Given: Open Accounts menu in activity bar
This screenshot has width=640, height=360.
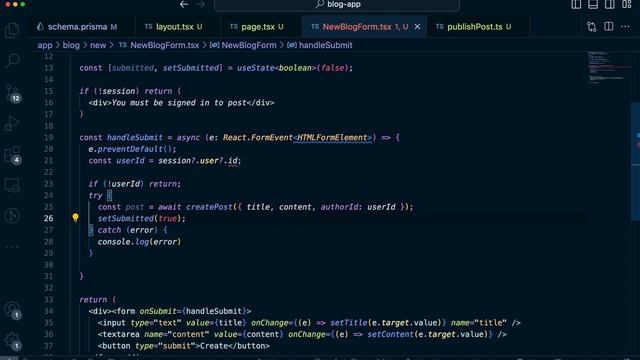Looking at the screenshot, I should coord(12,311).
